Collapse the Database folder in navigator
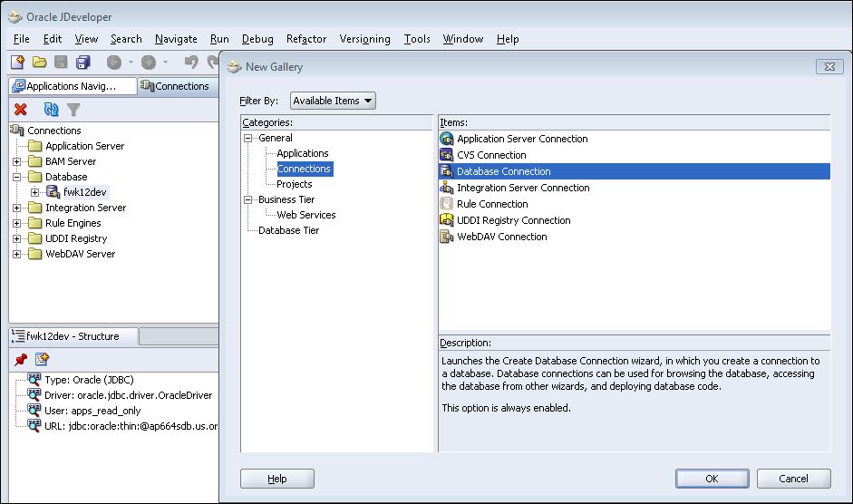The height and width of the screenshot is (504, 853). [x=17, y=177]
